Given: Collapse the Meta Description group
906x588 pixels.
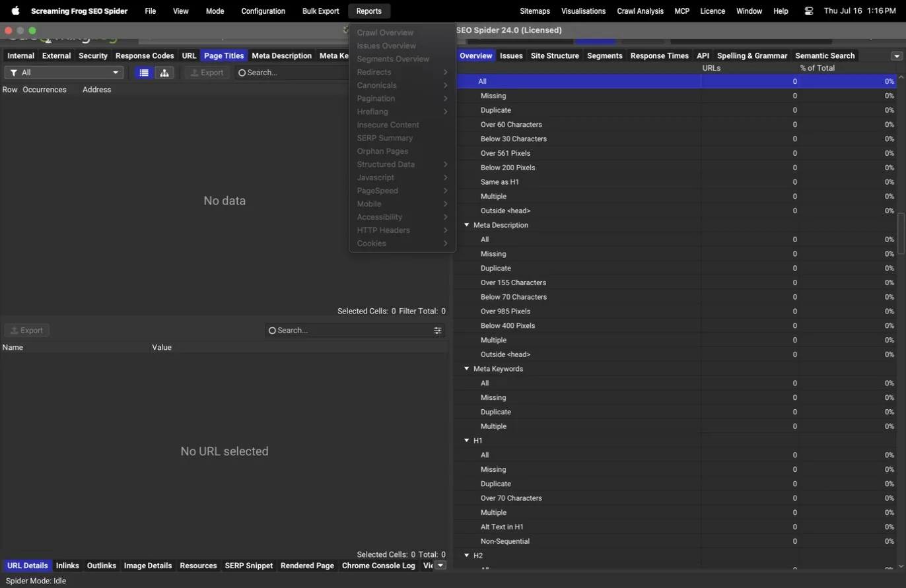Looking at the screenshot, I should [466, 225].
